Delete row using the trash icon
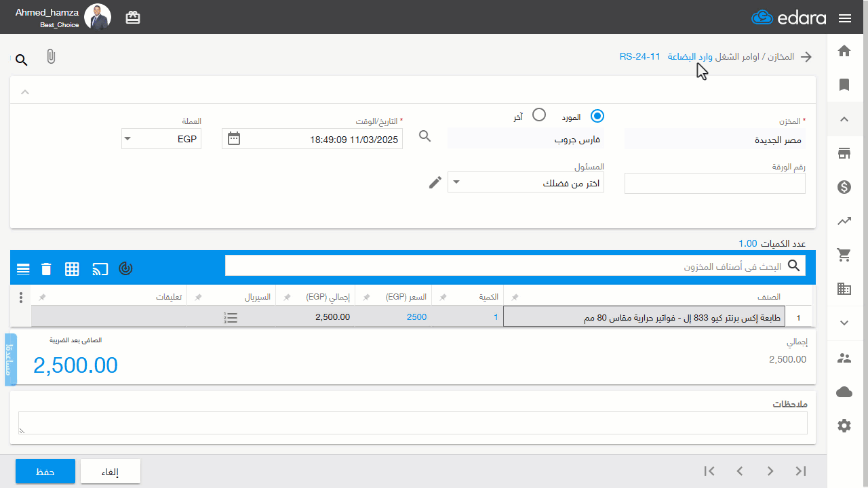This screenshot has width=868, height=488. (x=46, y=269)
